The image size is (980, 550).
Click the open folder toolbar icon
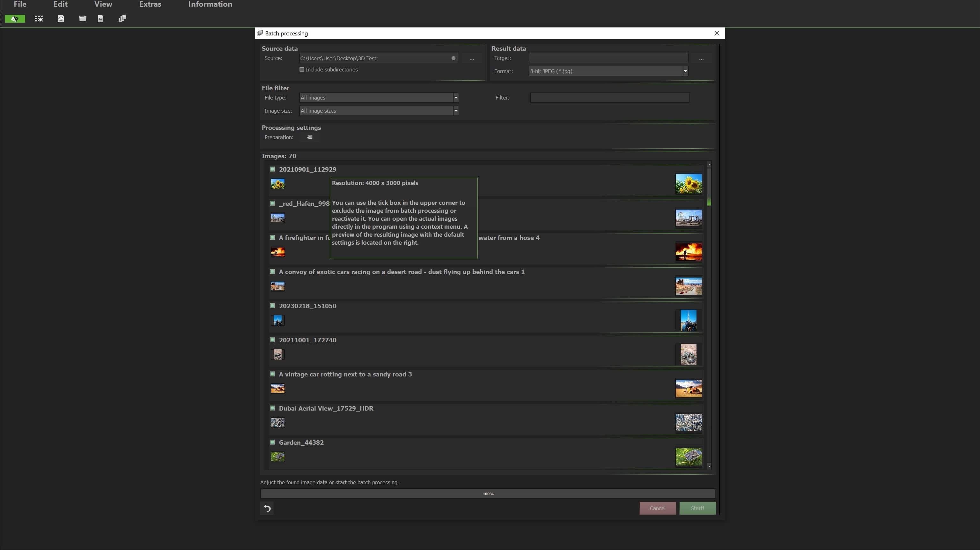83,18
